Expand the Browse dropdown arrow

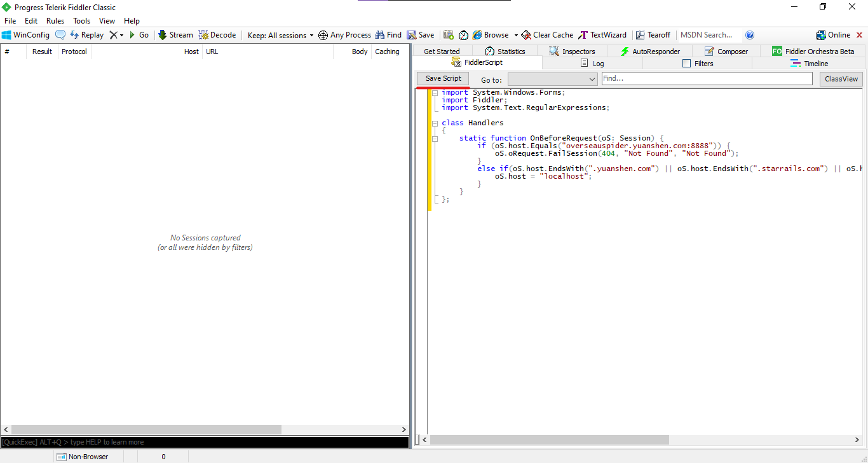tap(516, 36)
